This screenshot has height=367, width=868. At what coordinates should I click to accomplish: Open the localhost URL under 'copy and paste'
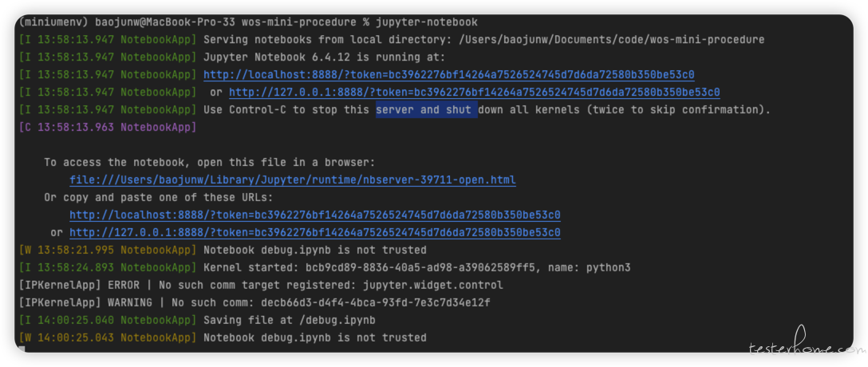[315, 215]
